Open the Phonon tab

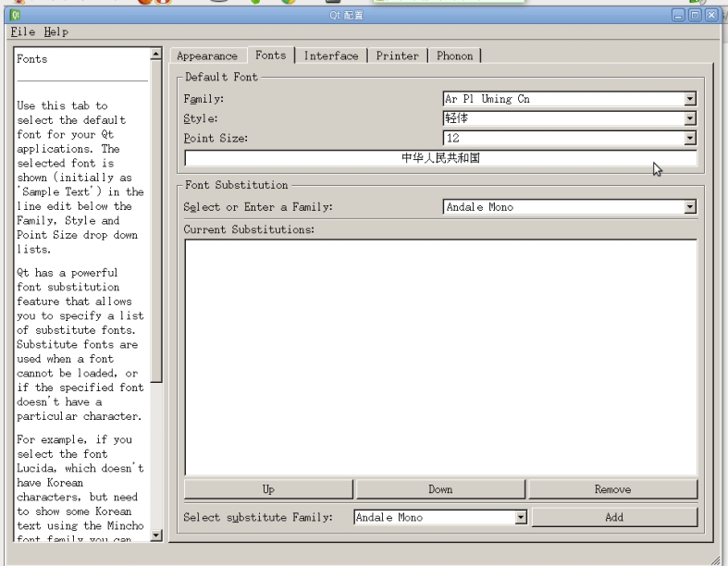point(454,55)
